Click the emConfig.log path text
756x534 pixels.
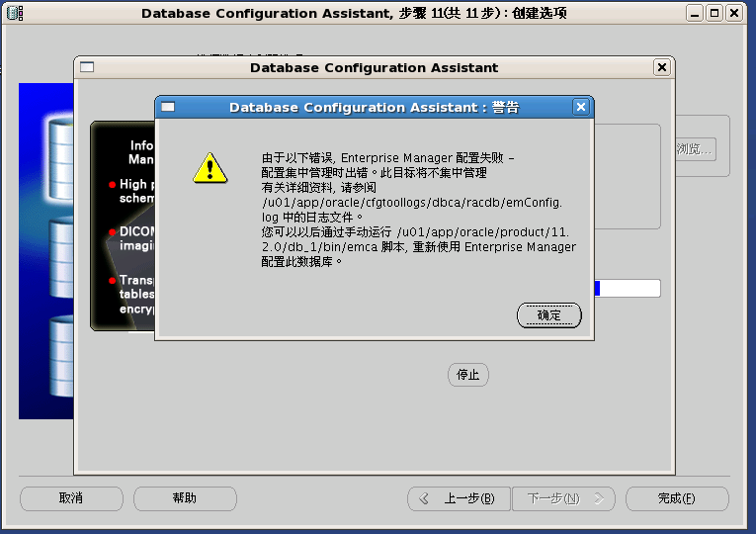412,210
